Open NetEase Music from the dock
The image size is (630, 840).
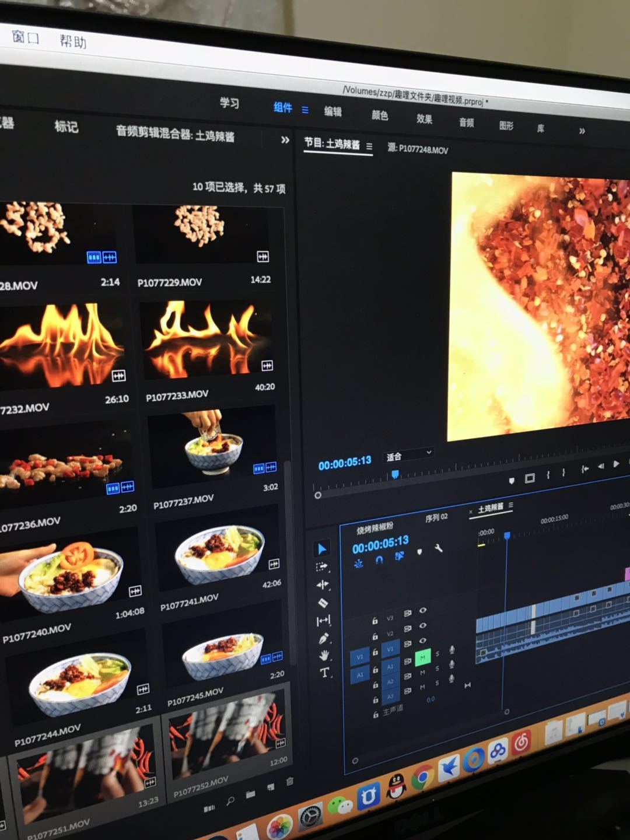[521, 742]
